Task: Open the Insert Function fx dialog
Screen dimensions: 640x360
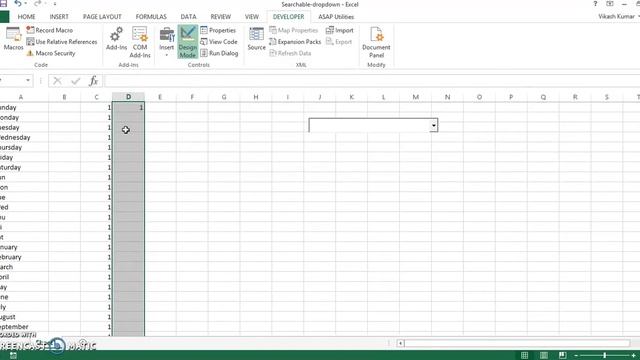Action: (93, 81)
